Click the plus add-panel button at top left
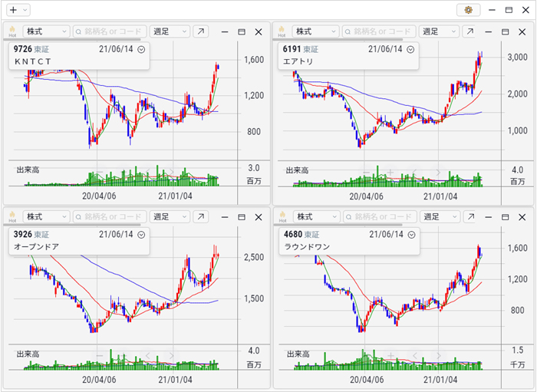The image size is (537, 392). pos(13,10)
